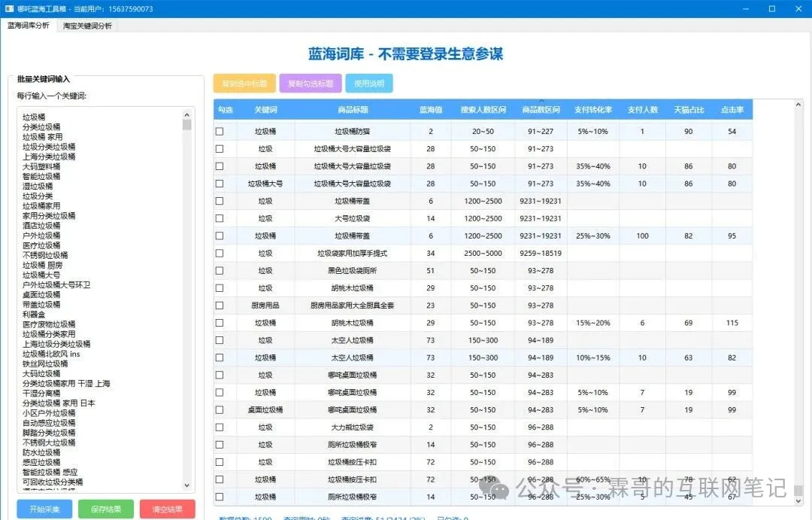Select checkbox beside 厨房用品 keyword row

tap(220, 306)
